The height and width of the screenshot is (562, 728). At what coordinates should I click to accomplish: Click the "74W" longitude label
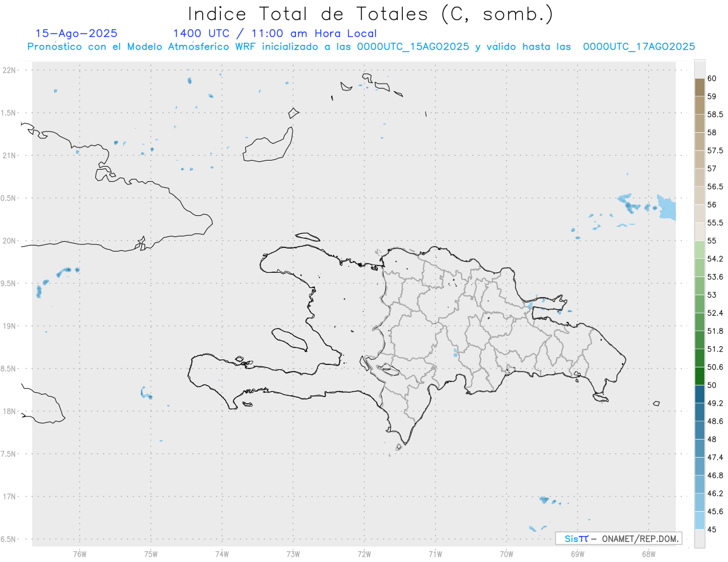coord(221,554)
